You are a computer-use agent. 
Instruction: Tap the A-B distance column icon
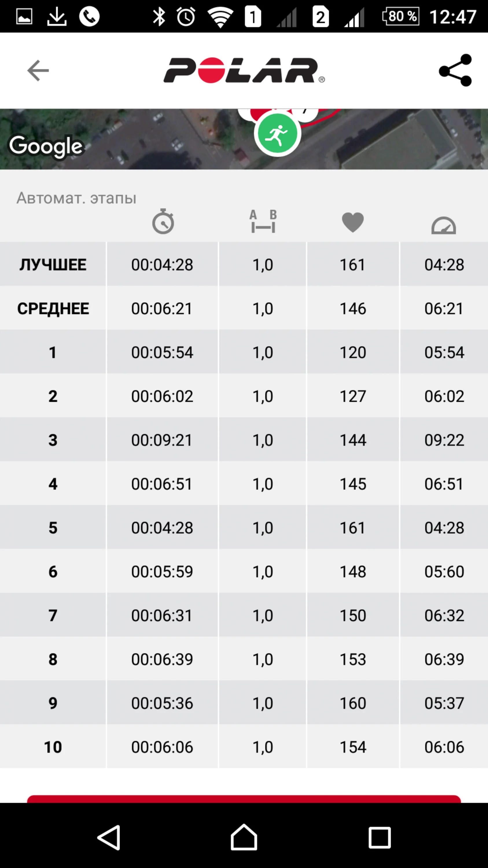263,222
